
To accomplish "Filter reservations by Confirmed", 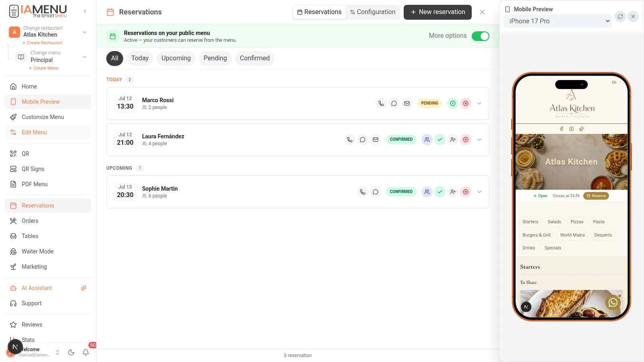I will pyautogui.click(x=255, y=58).
